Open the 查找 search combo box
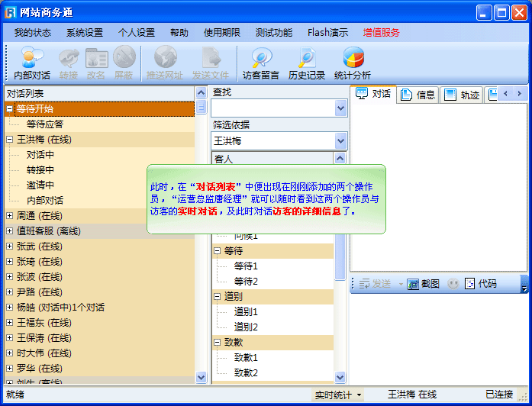Viewport: 532px width, 406px height. (340, 108)
